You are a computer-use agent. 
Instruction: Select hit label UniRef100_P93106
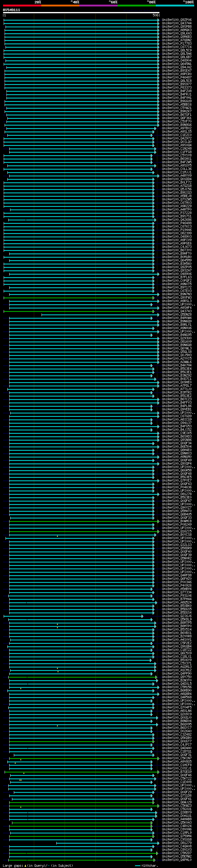click(177, 595)
